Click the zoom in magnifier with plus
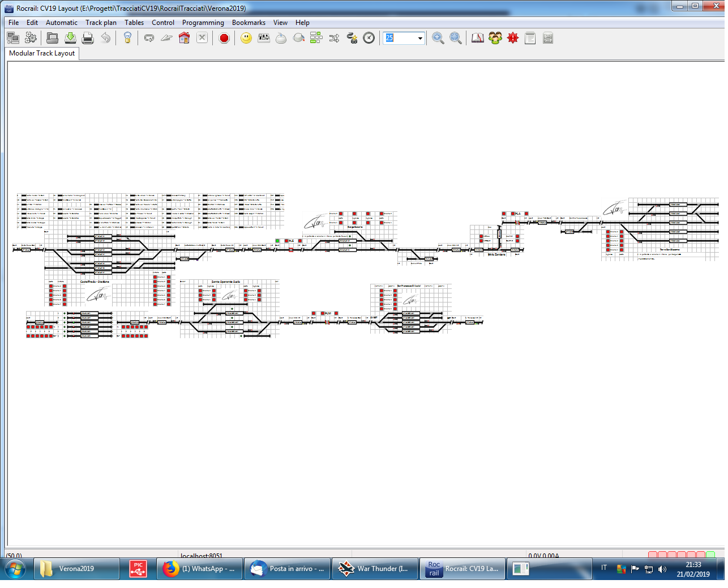Image resolution: width=728 pixels, height=588 pixels. (x=438, y=38)
